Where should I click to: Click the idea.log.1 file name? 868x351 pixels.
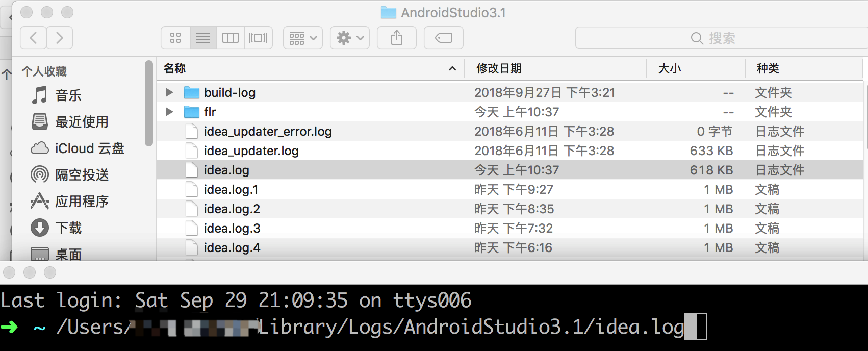231,189
